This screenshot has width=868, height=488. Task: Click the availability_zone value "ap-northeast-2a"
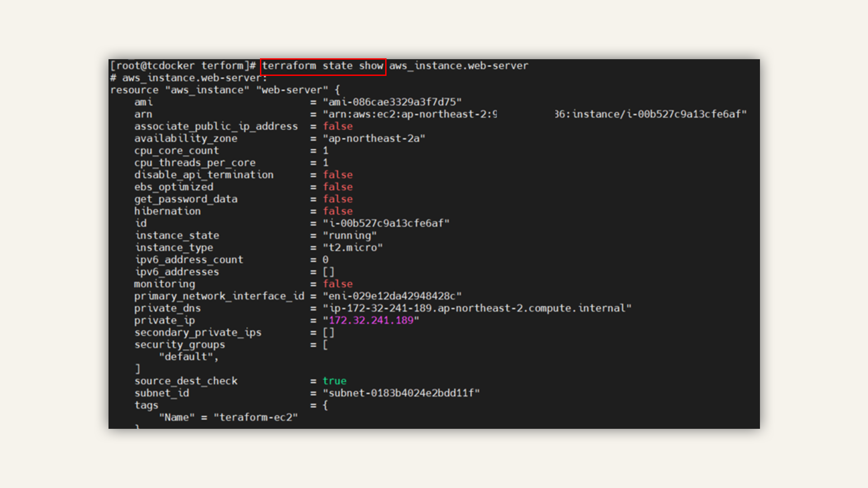pyautogui.click(x=374, y=139)
